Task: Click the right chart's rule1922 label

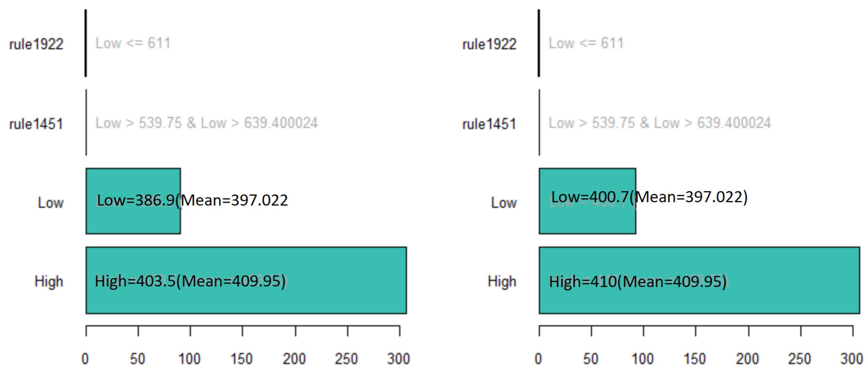Action: coord(489,44)
